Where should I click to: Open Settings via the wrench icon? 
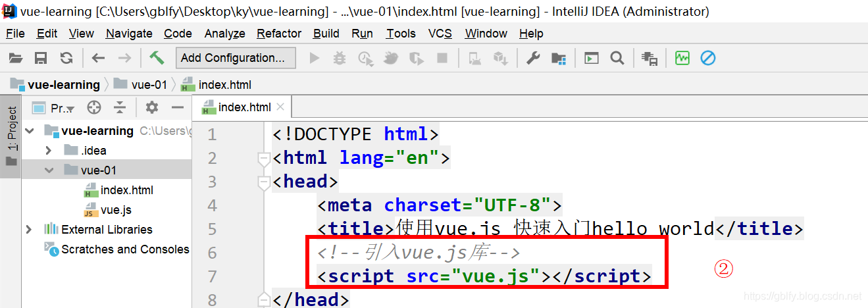point(533,59)
